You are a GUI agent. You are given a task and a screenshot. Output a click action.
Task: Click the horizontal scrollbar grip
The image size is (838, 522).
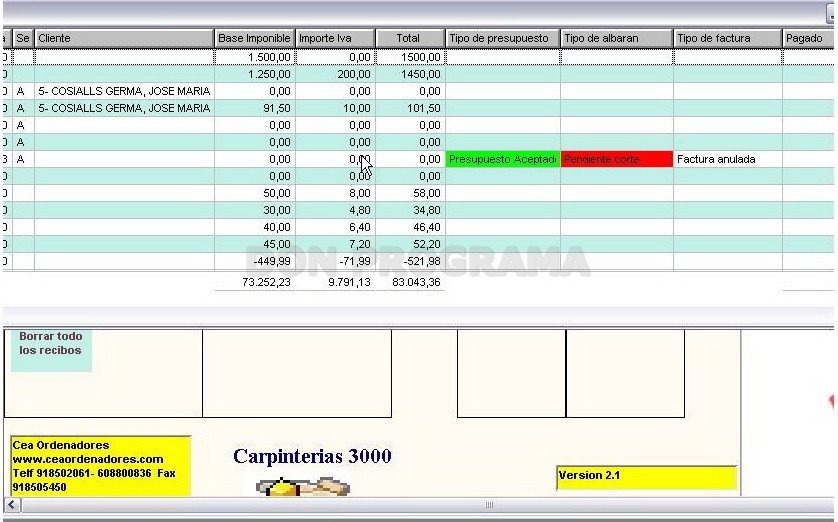pos(488,505)
